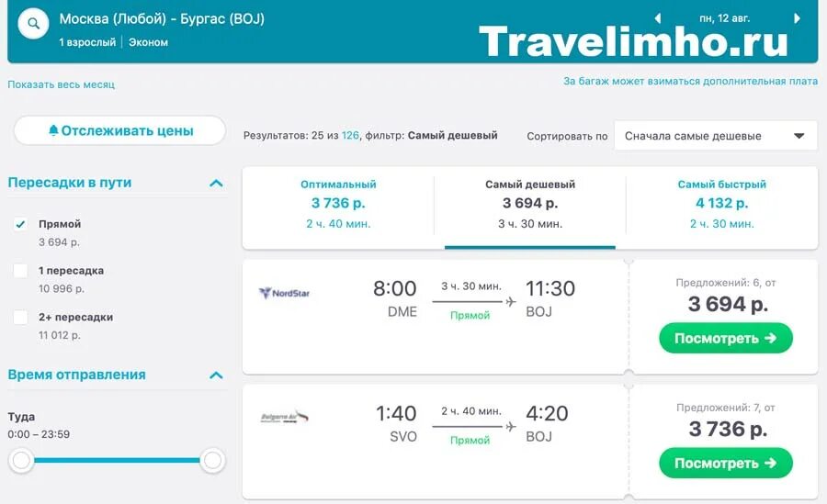Click the Bulgaria Air airline logo

pos(284,417)
